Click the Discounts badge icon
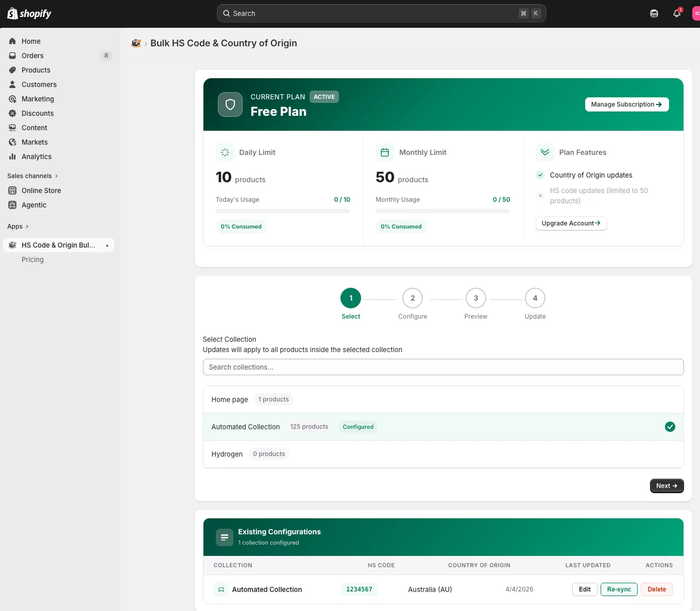700x611 pixels. coord(12,113)
